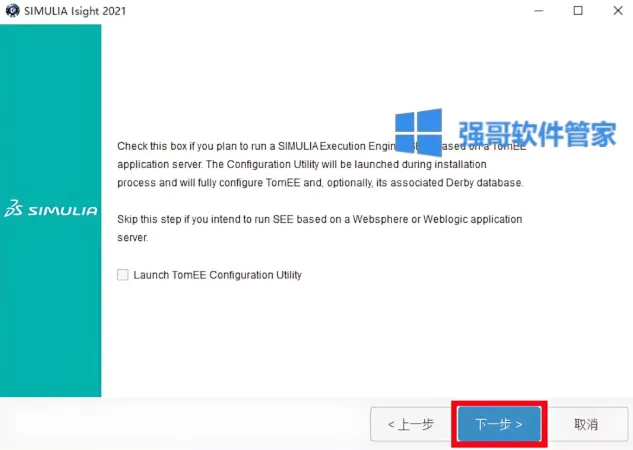This screenshot has width=633, height=450.
Task: Click the 'process and will fully configure TomEE' line
Action: click(320, 182)
